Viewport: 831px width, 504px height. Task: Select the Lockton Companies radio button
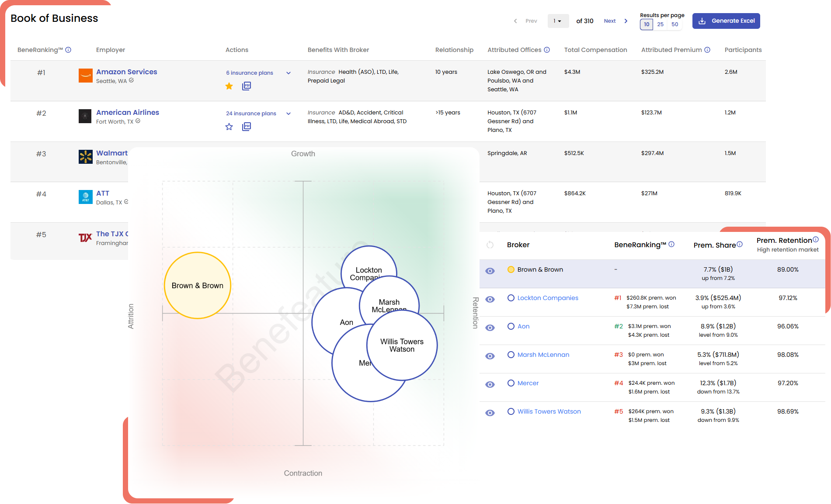(x=511, y=298)
